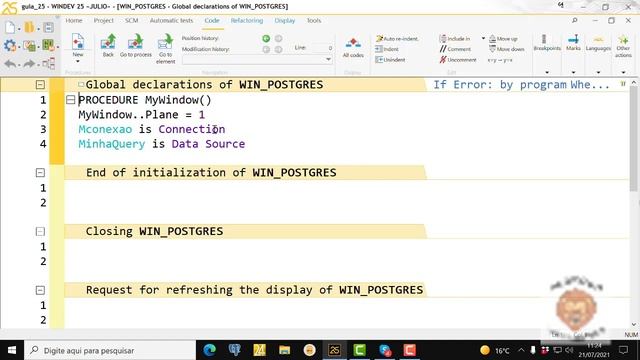The width and height of the screenshot is (640, 360).
Task: Click the open folder quick-access icon
Action: 29,28
